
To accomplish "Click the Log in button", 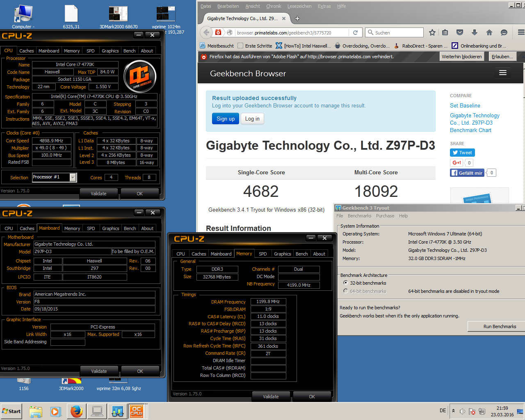I will coord(252,119).
